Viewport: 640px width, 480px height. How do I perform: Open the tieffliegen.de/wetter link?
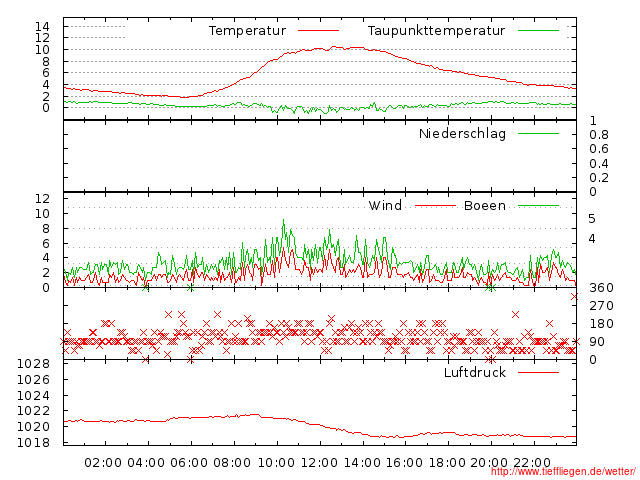tap(563, 472)
